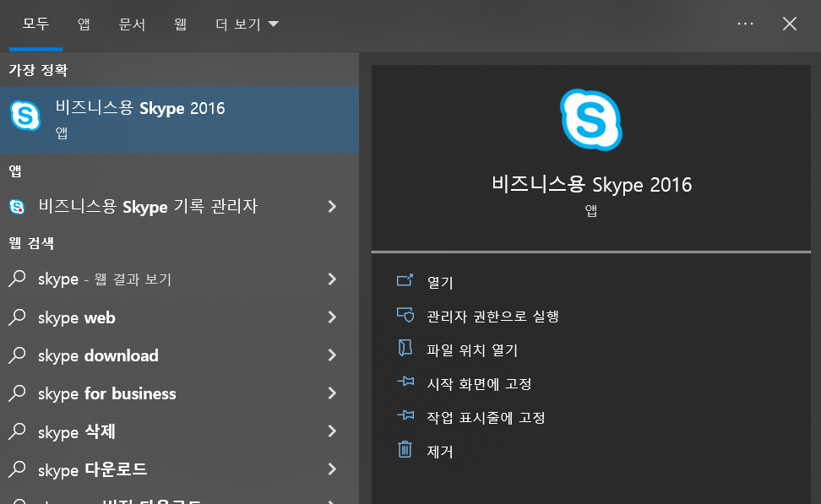Click search icon beside skype 다운로드
Screen dimensions: 821x504
coord(17,469)
